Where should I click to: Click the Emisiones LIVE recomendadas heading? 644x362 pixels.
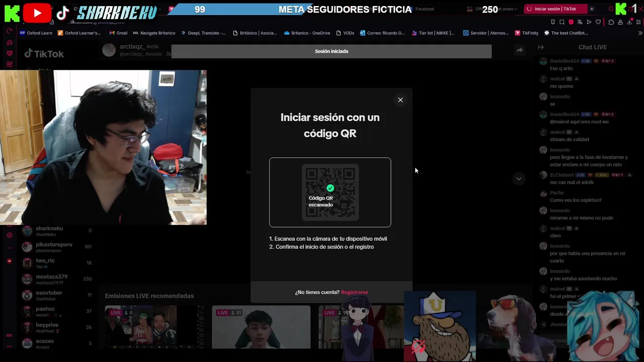pos(149,296)
